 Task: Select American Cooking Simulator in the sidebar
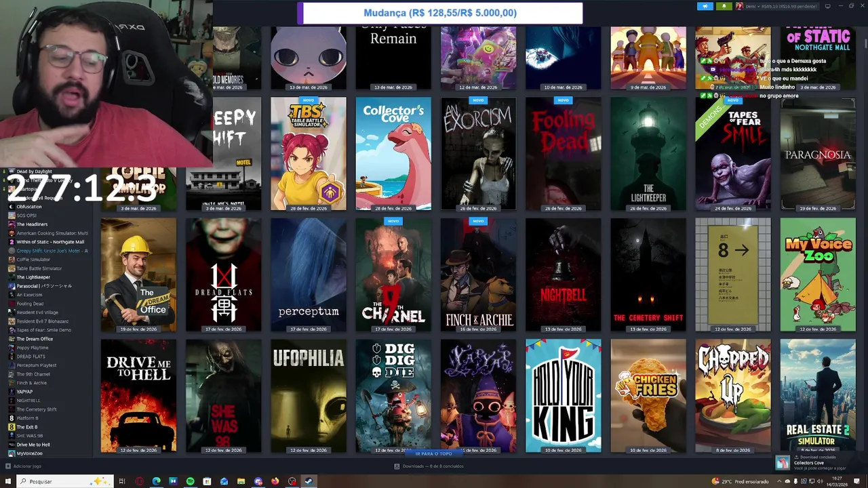coord(49,233)
